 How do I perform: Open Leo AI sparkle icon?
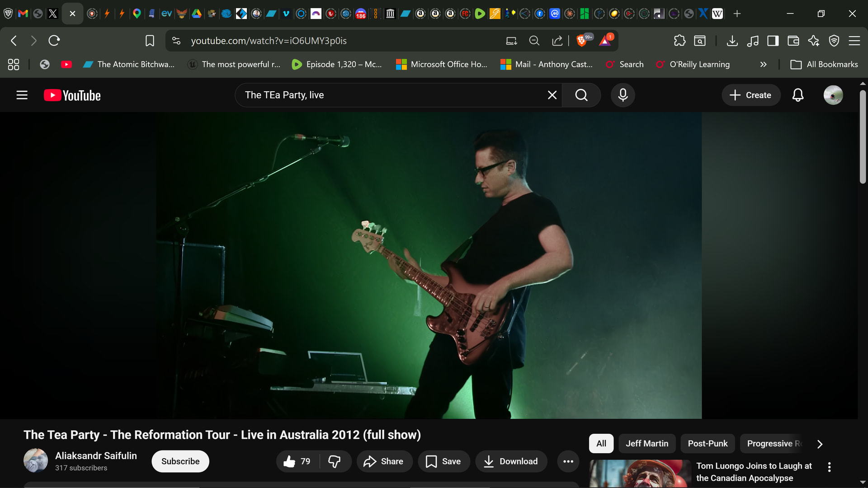(813, 41)
